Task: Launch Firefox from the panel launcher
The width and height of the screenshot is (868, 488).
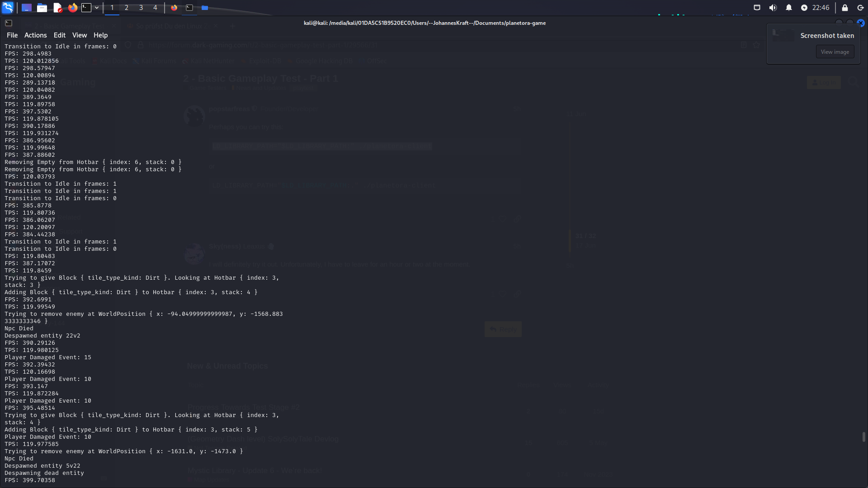Action: pyautogui.click(x=72, y=8)
